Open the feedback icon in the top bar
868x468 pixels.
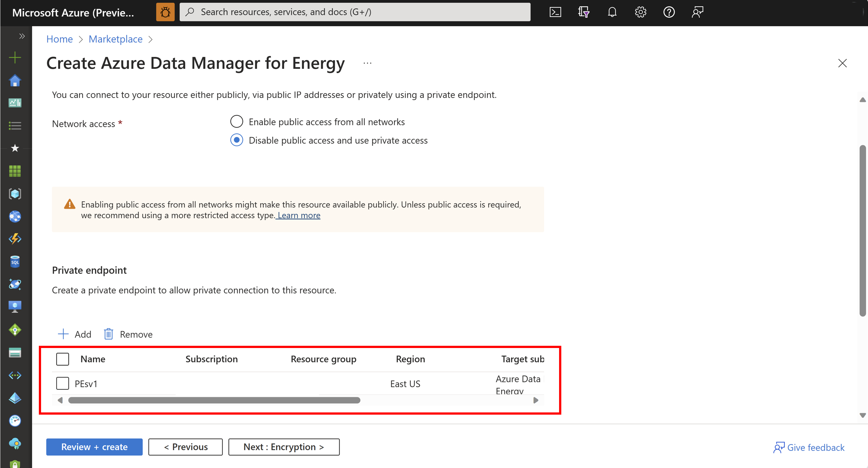(x=697, y=12)
